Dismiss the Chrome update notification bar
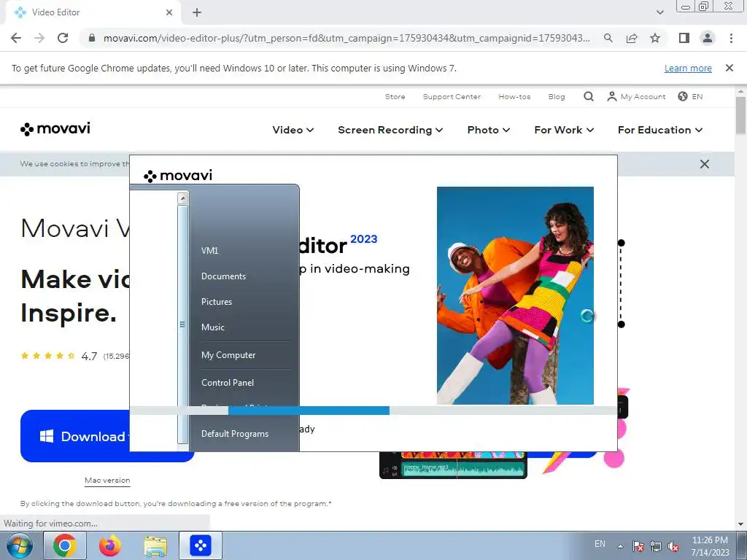This screenshot has width=747, height=560. [x=729, y=68]
